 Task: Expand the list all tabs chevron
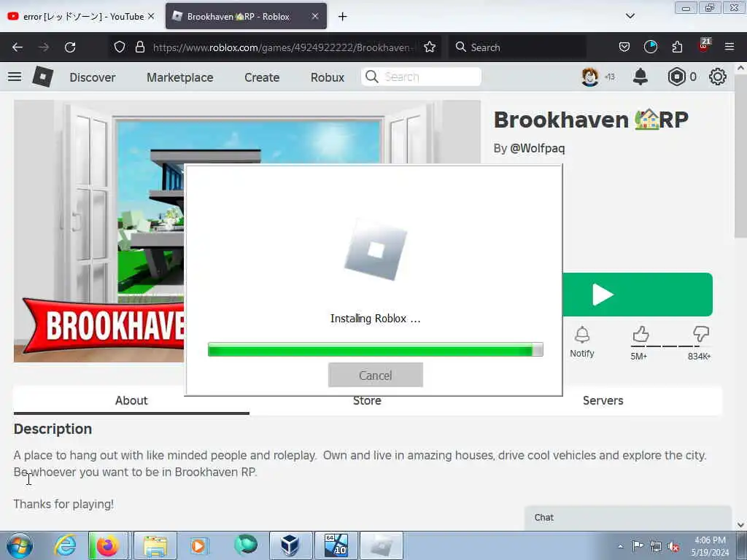point(630,16)
